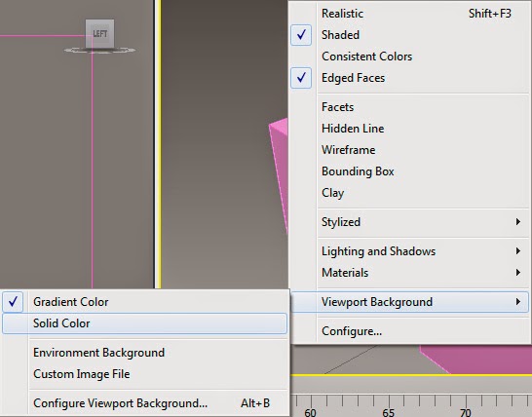Screen dimensions: 532x417
Task: Open the Viewport Background submenu arrow
Action: [x=518, y=302]
